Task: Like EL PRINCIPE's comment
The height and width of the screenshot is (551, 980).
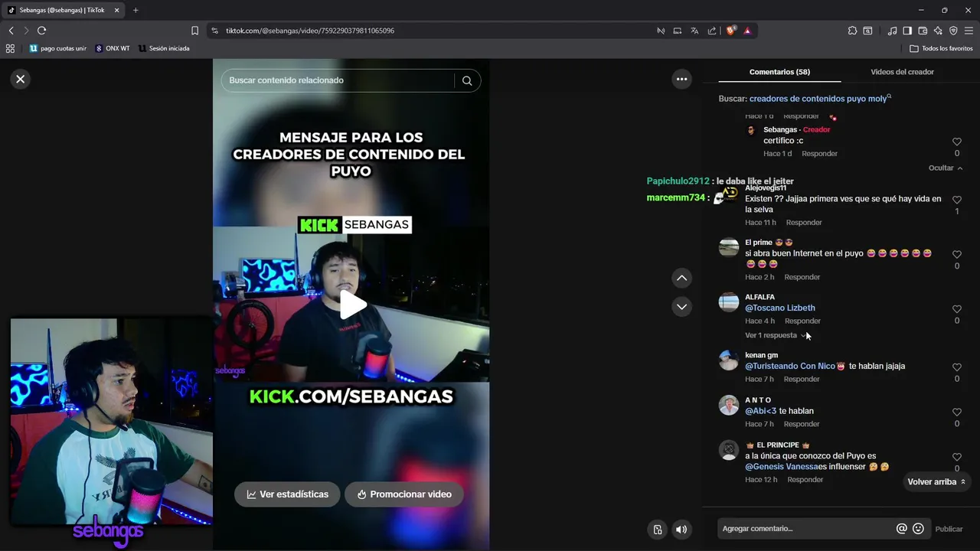Action: coord(957,457)
